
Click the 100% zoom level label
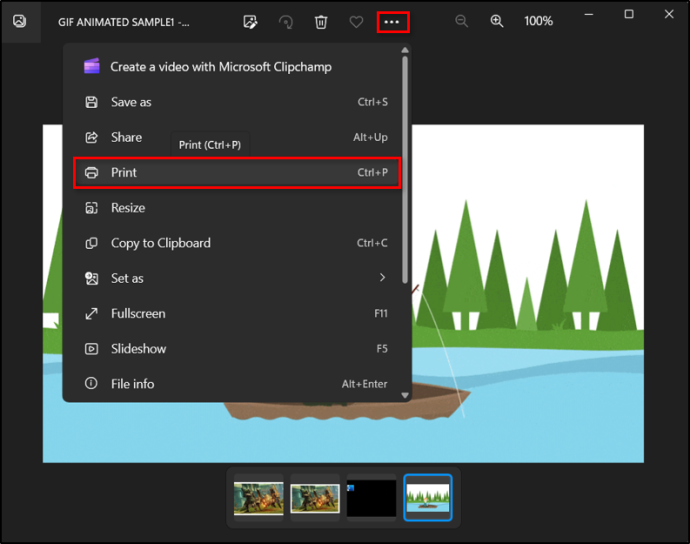tap(538, 21)
